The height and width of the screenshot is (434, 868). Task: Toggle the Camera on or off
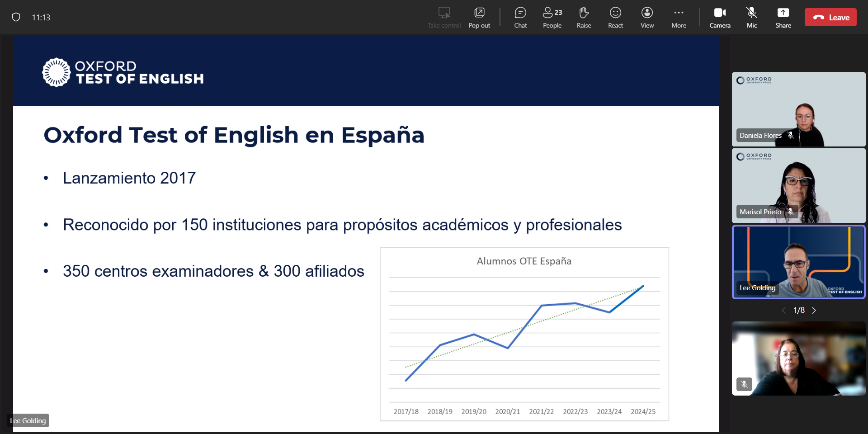pos(720,18)
